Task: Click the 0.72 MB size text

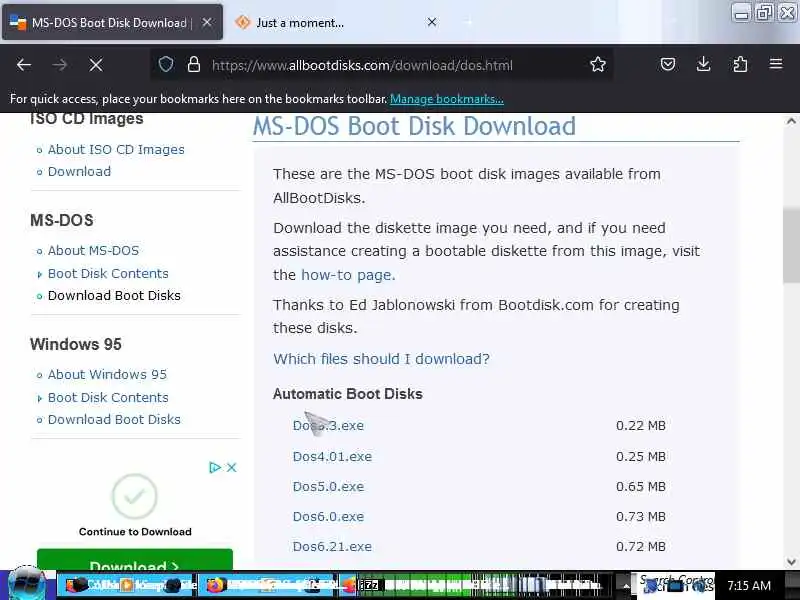Action: [x=640, y=547]
